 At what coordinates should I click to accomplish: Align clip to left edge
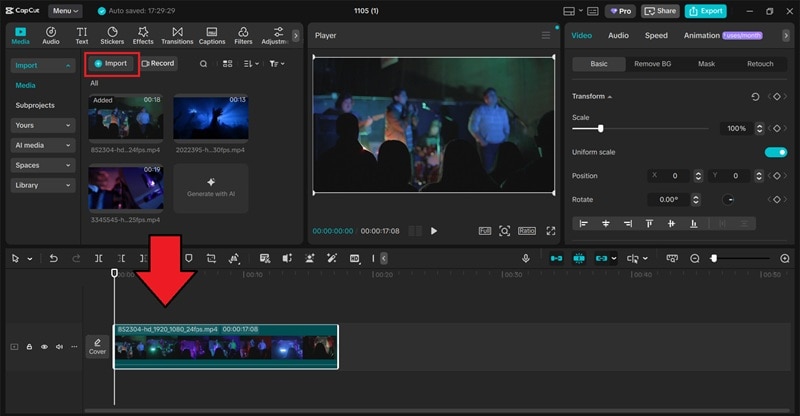(584, 224)
